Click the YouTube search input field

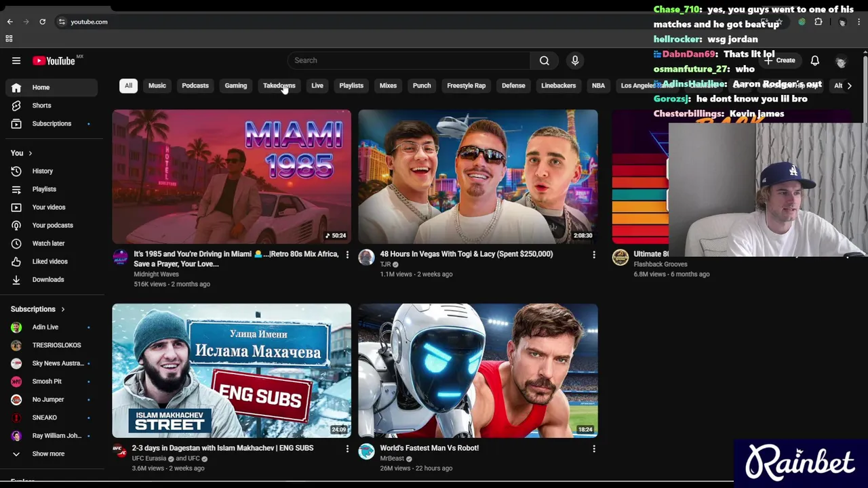point(409,60)
